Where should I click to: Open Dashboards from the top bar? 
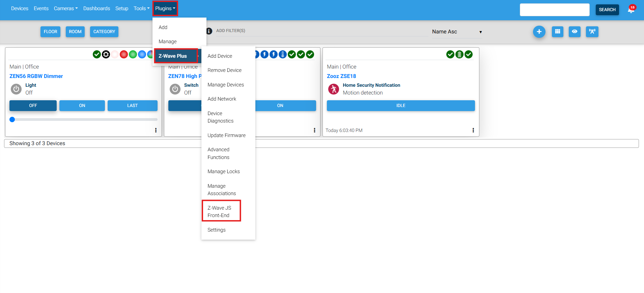(96, 8)
